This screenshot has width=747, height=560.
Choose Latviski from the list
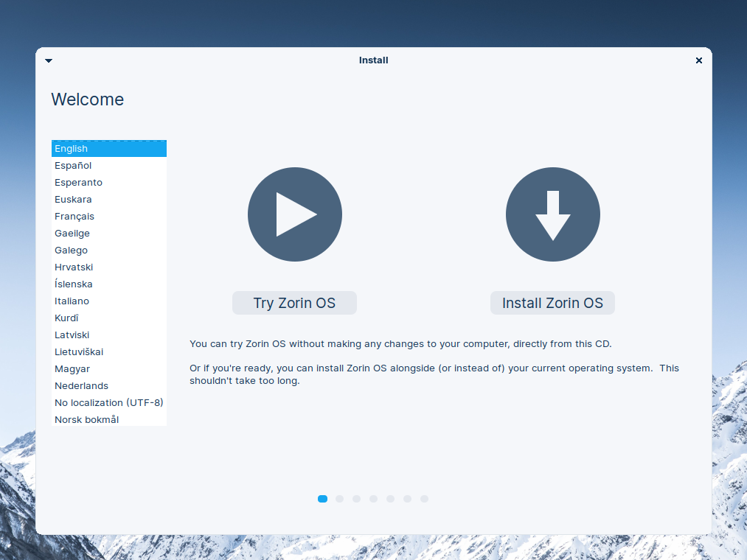tap(109, 335)
